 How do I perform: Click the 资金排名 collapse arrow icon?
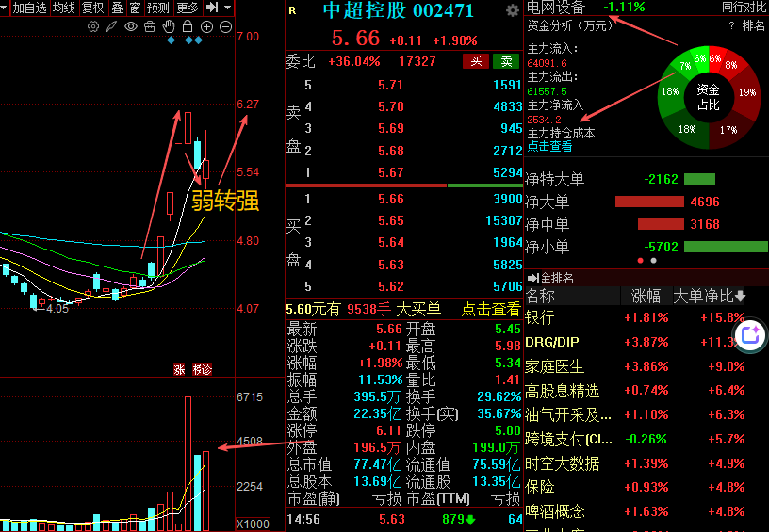click(x=533, y=279)
